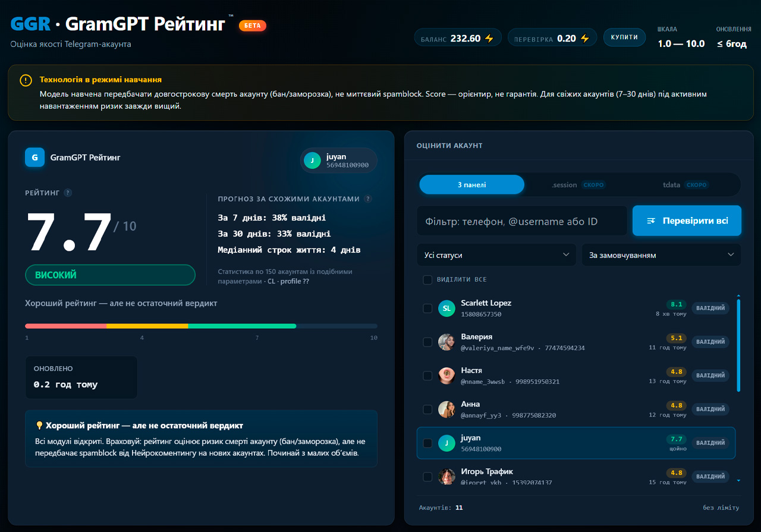Switch to the З панелі tab
761x532 pixels.
click(472, 185)
